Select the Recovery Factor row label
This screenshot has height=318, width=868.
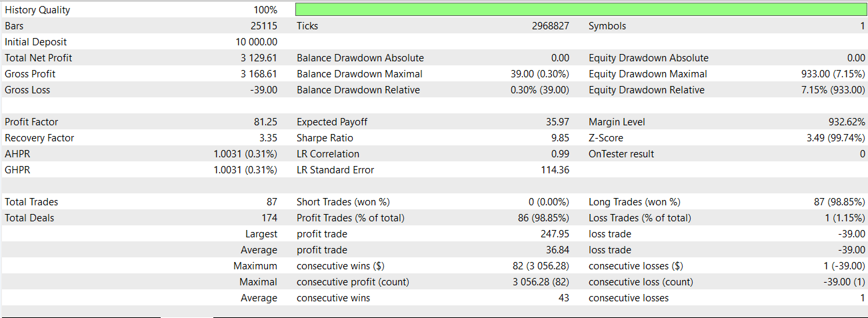click(39, 138)
